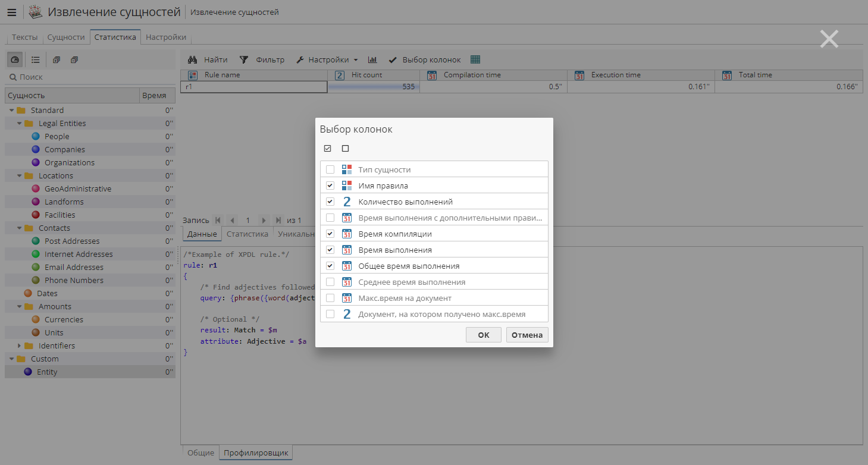The image size is (868, 465).
Task: Click the Total time column header
Action: (x=789, y=75)
